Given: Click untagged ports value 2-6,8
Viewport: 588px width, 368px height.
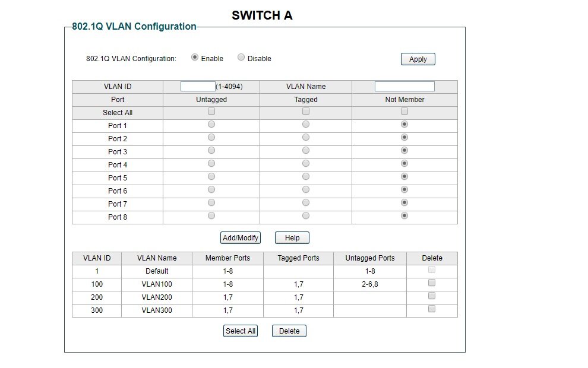Looking at the screenshot, I should pos(370,284).
